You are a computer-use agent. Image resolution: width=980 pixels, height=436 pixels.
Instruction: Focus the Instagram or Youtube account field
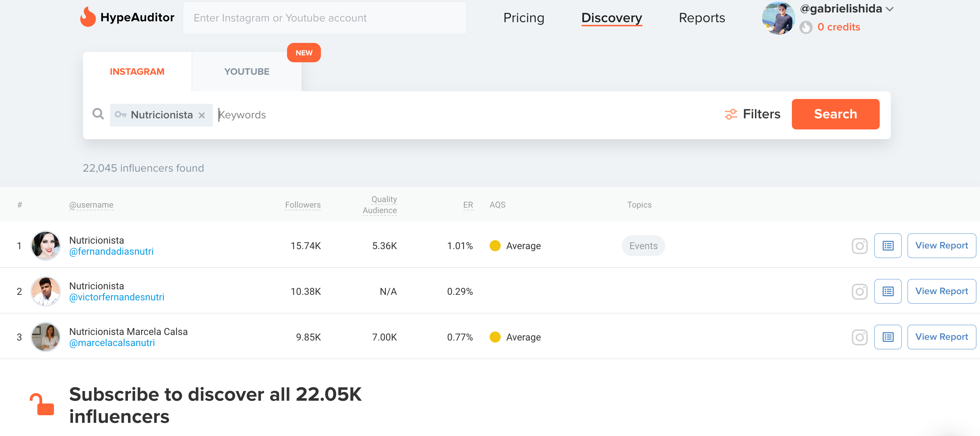tap(324, 18)
